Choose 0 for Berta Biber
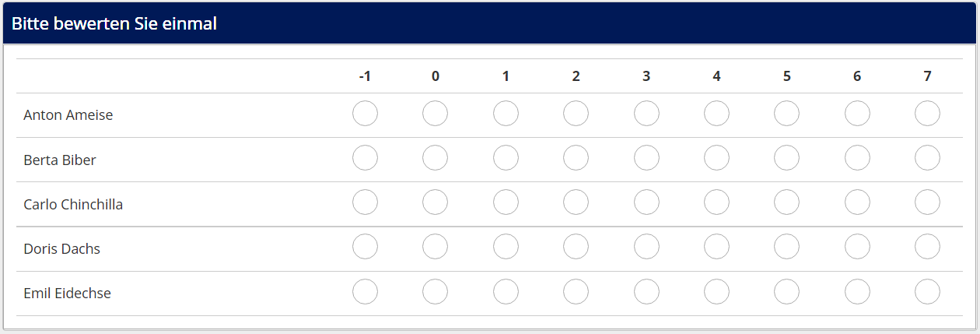This screenshot has width=980, height=334. pos(435,158)
